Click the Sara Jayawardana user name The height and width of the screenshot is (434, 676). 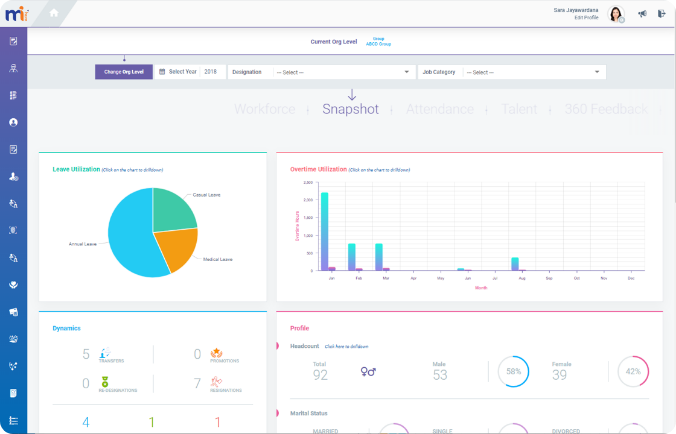click(576, 10)
